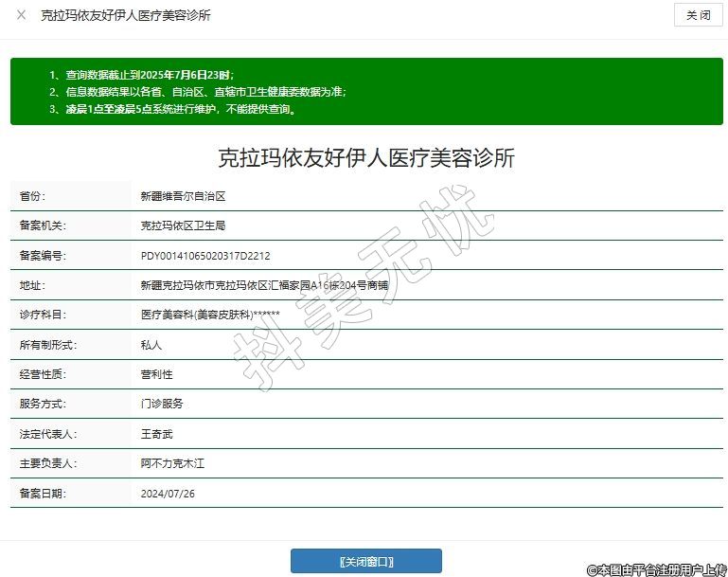Select the province value 新疆维吾尔自治区
Viewport: 728px width, 577px height.
coord(183,196)
